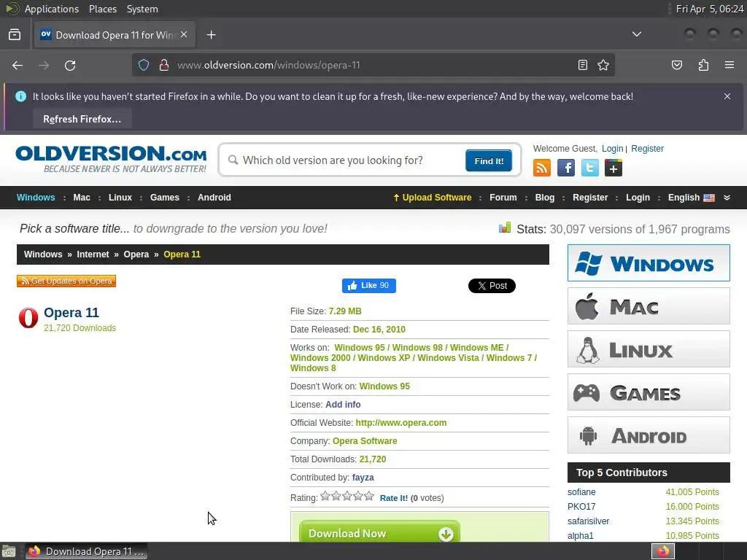
Task: Toggle reader view icon in address bar
Action: (582, 65)
